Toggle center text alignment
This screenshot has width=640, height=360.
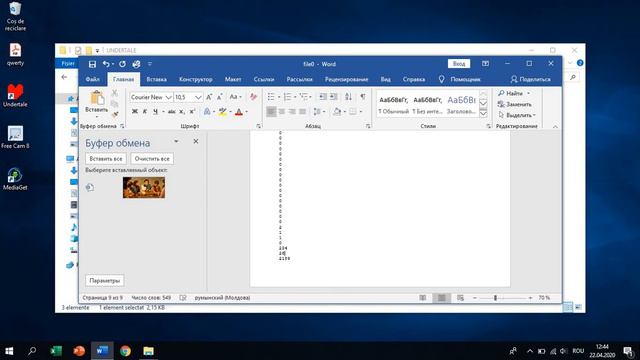click(282, 111)
